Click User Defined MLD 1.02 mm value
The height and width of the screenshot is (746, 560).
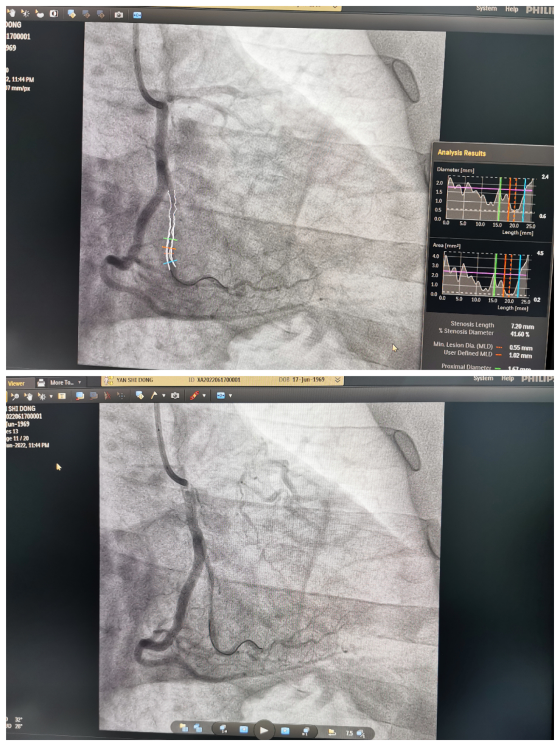520,356
